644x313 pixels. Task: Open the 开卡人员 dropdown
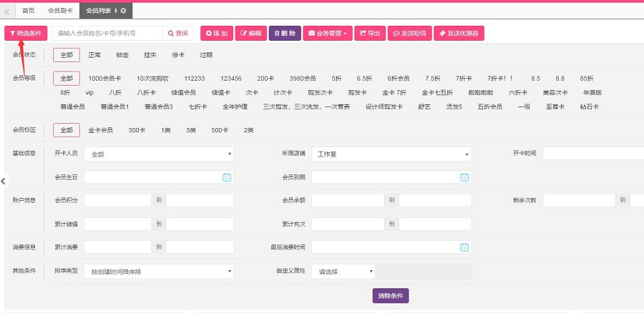pyautogui.click(x=159, y=154)
